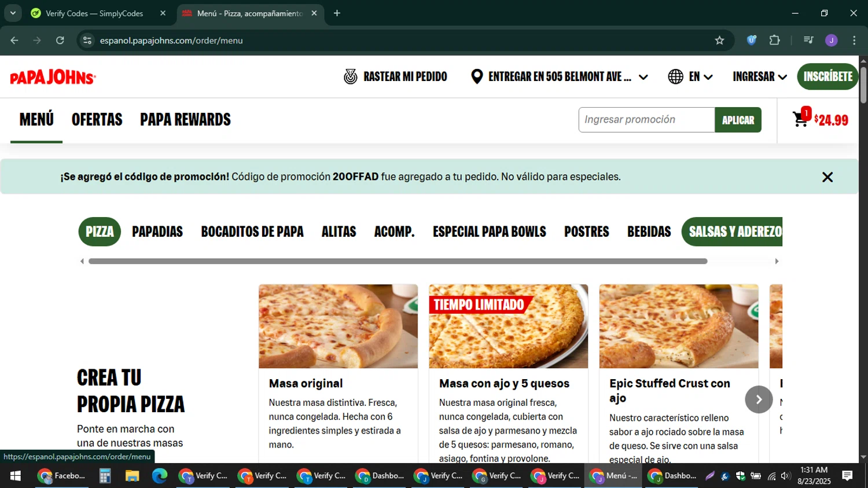
Task: Open the Chrome extensions puzzle icon
Action: coord(774,40)
